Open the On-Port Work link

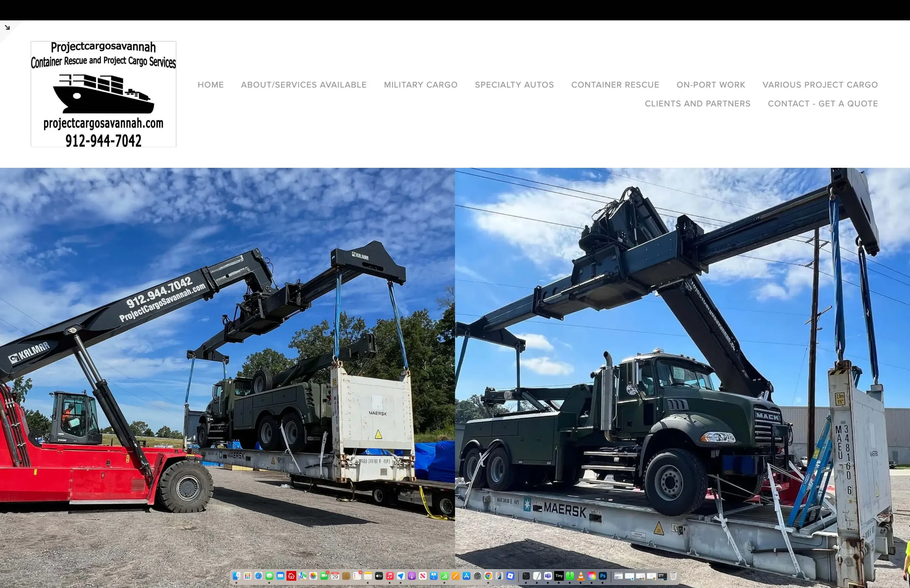pos(711,85)
